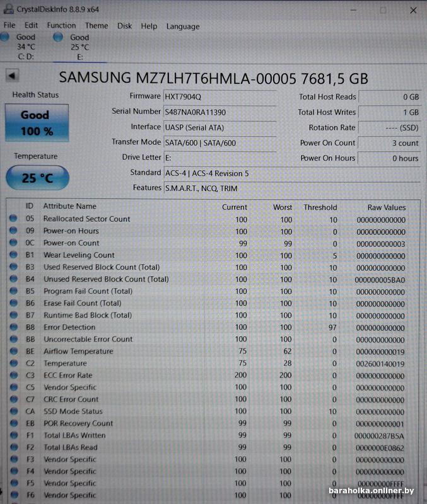427x504 pixels.
Task: Click status icon for F3 Vendor Specific
Action: pos(14,459)
